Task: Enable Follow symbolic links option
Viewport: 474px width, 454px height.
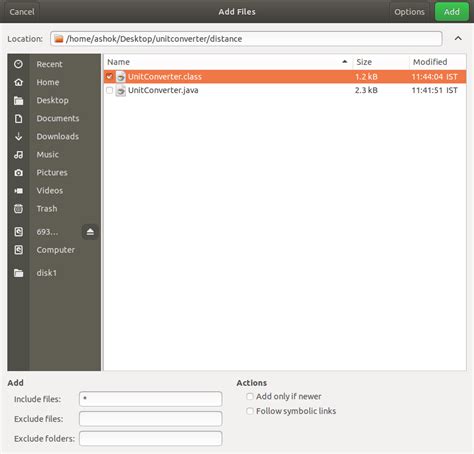Action: tap(250, 411)
